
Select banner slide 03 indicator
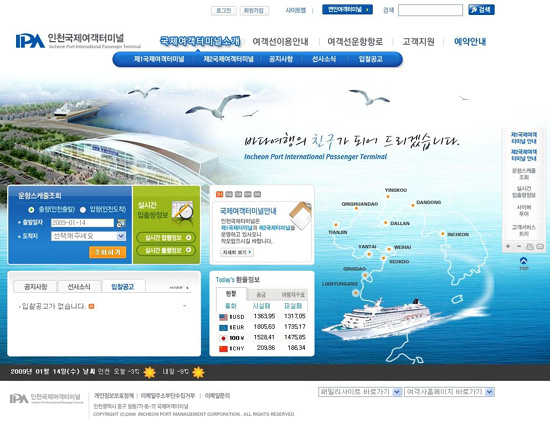(x=239, y=194)
